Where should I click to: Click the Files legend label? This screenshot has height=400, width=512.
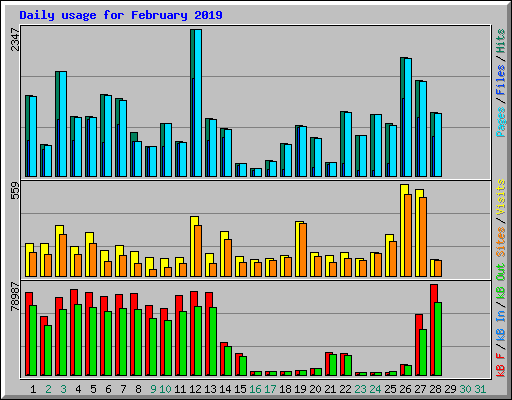pyautogui.click(x=501, y=80)
